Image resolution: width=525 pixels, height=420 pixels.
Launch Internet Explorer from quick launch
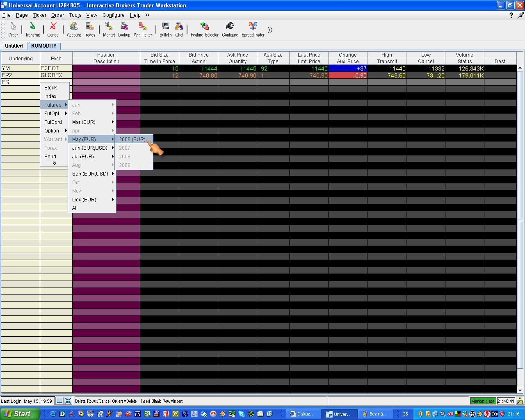[x=52, y=414]
